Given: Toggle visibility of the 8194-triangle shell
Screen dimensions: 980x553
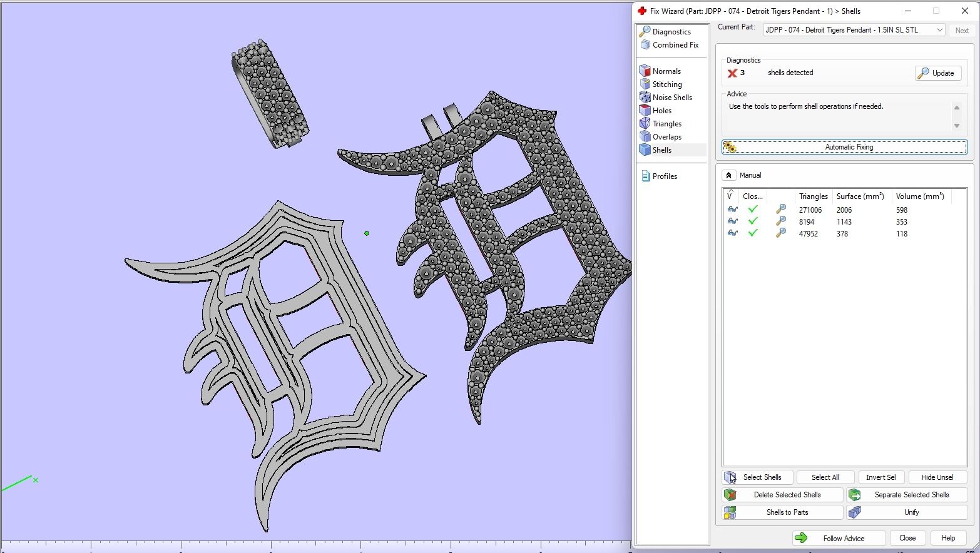Looking at the screenshot, I should tap(732, 221).
